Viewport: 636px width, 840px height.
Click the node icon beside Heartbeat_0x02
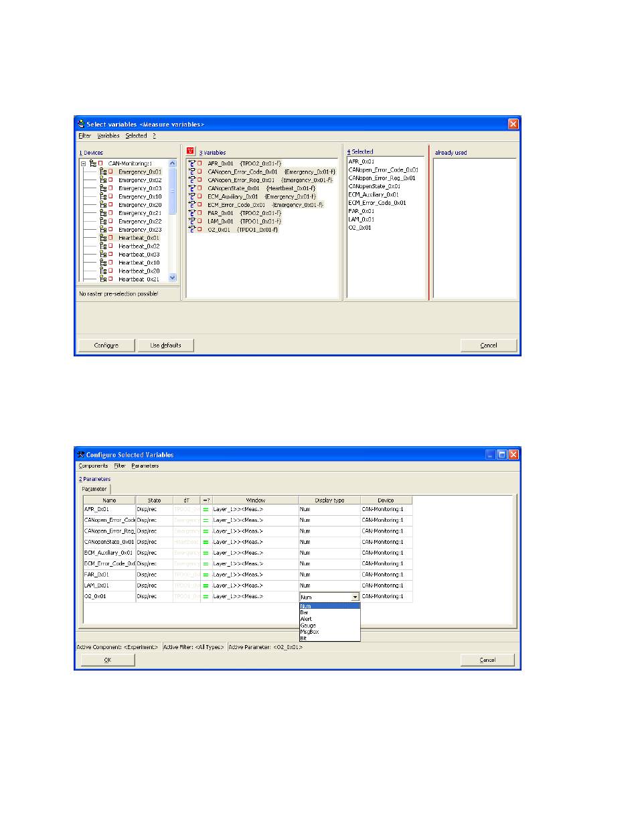click(103, 246)
